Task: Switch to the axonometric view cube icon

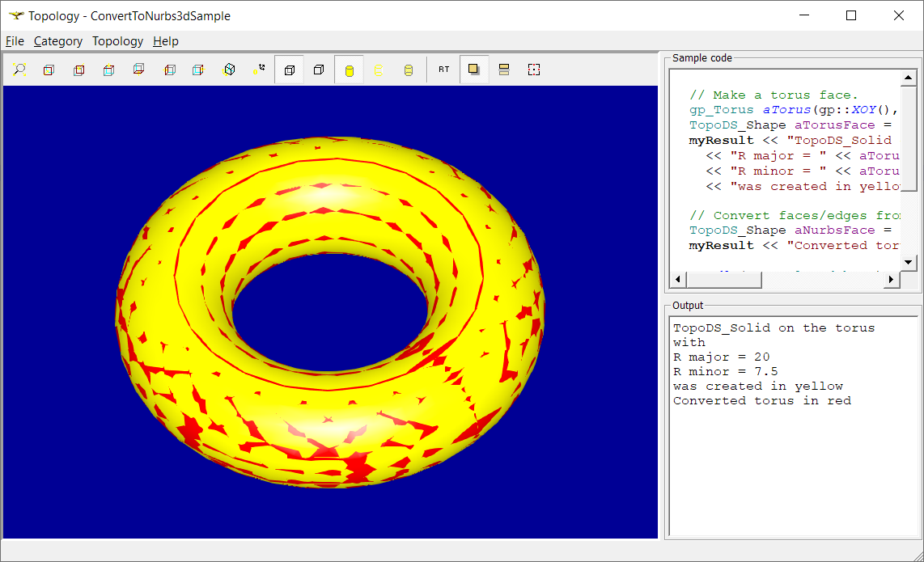Action: click(x=229, y=70)
